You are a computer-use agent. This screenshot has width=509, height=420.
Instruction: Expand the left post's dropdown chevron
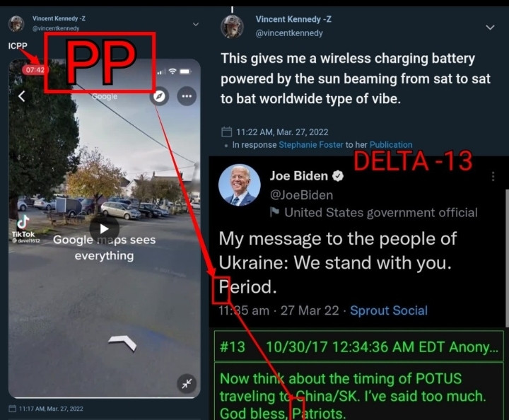click(x=196, y=24)
